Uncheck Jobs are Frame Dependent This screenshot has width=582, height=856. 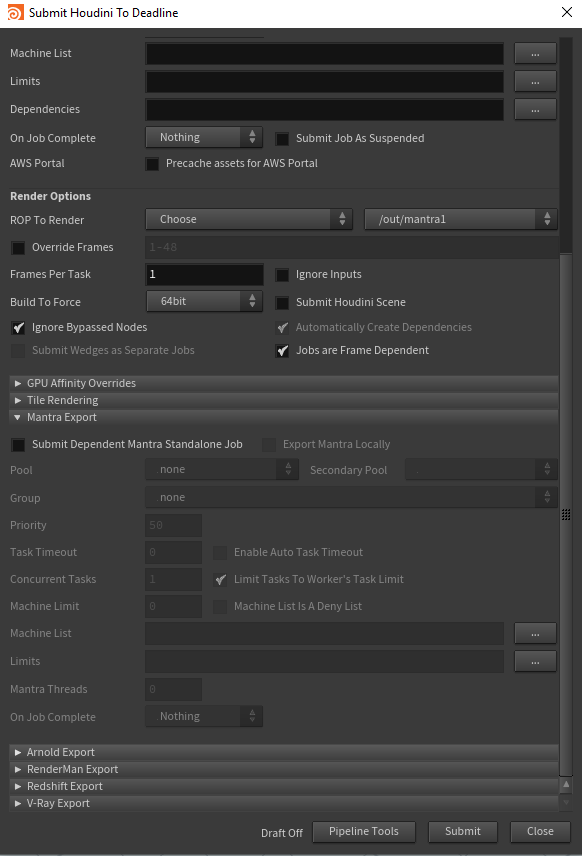(282, 350)
